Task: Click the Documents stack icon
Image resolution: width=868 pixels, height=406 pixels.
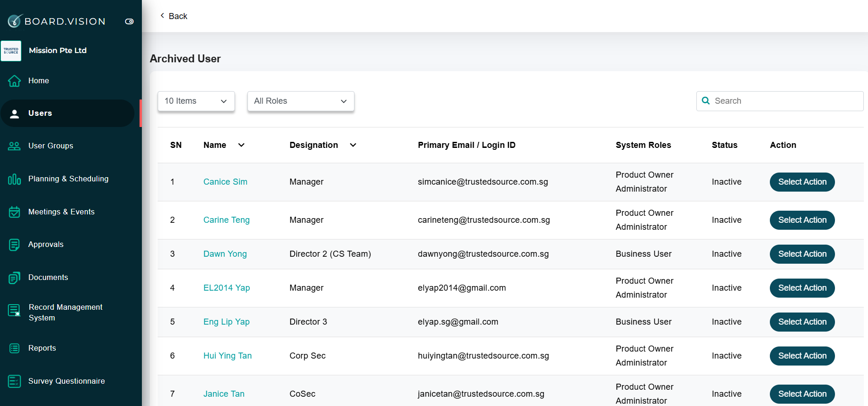Action: pyautogui.click(x=14, y=278)
